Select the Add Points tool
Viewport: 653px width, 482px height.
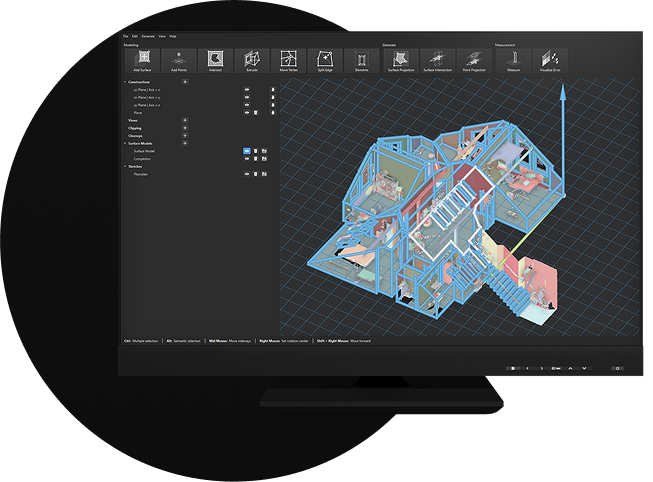point(179,61)
